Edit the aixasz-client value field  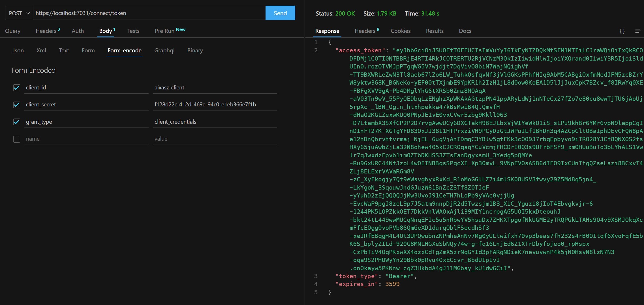215,88
